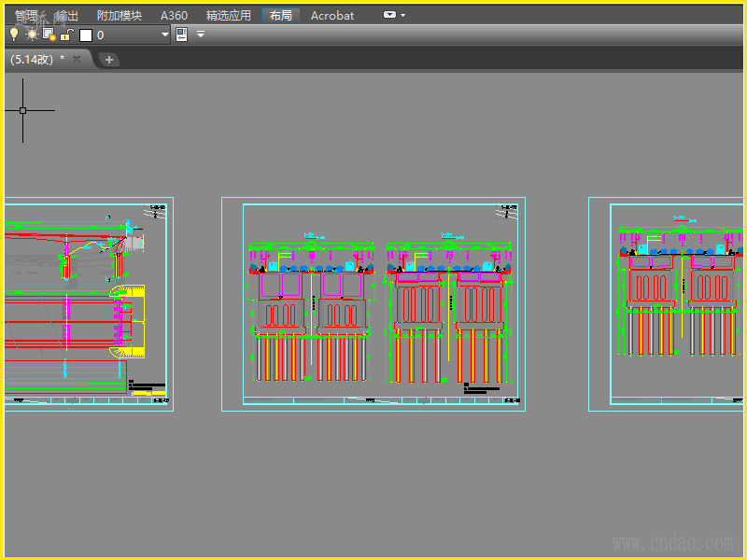The width and height of the screenshot is (747, 560).
Task: Open the 输出 ribbon tab
Action: click(67, 15)
